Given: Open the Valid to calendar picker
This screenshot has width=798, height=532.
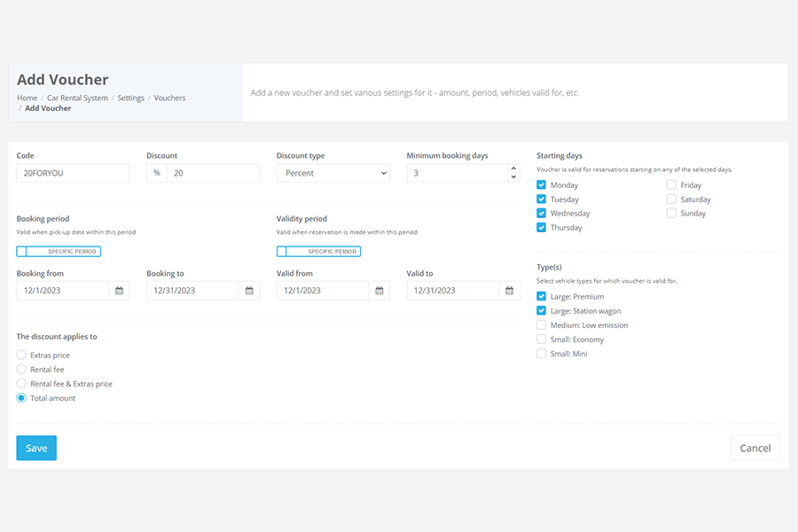Looking at the screenshot, I should pos(509,291).
